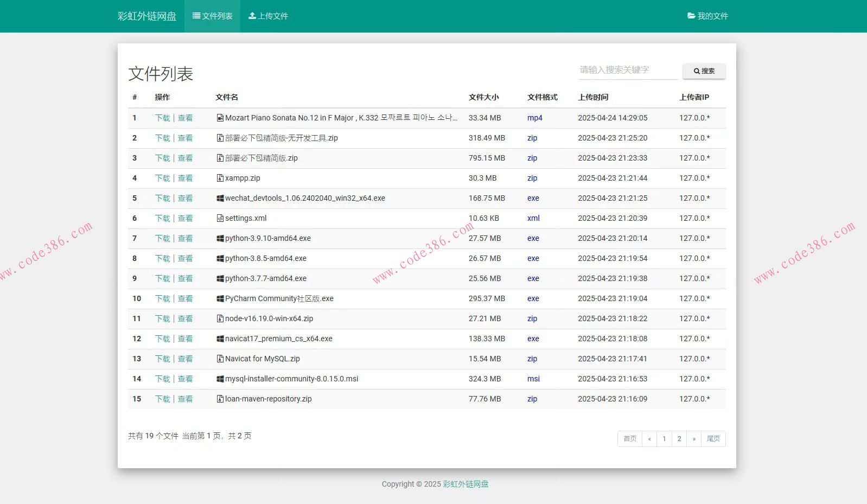Click the archive icon beside loan-maven-repository.zip

coord(220,399)
